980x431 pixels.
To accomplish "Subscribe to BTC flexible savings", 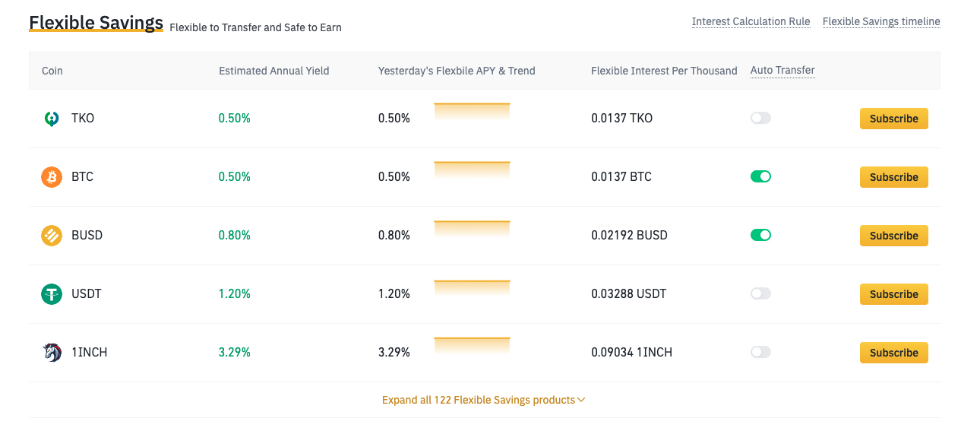I will pyautogui.click(x=894, y=177).
